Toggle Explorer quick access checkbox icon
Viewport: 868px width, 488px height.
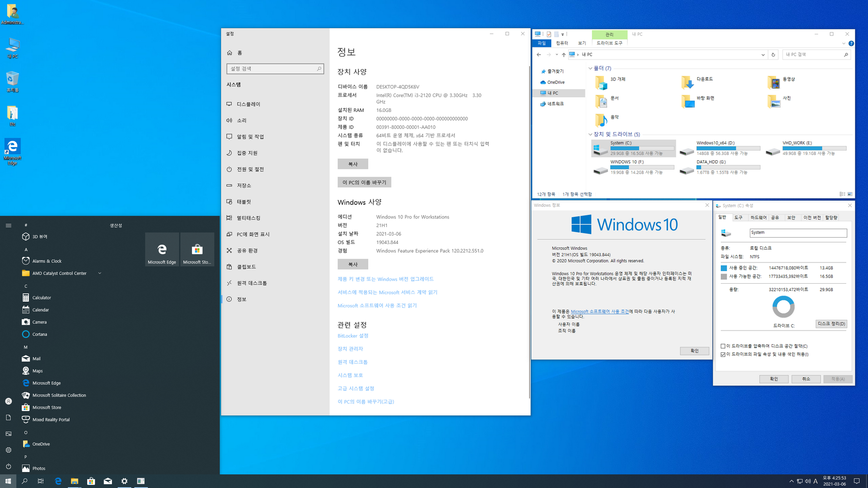(x=549, y=34)
